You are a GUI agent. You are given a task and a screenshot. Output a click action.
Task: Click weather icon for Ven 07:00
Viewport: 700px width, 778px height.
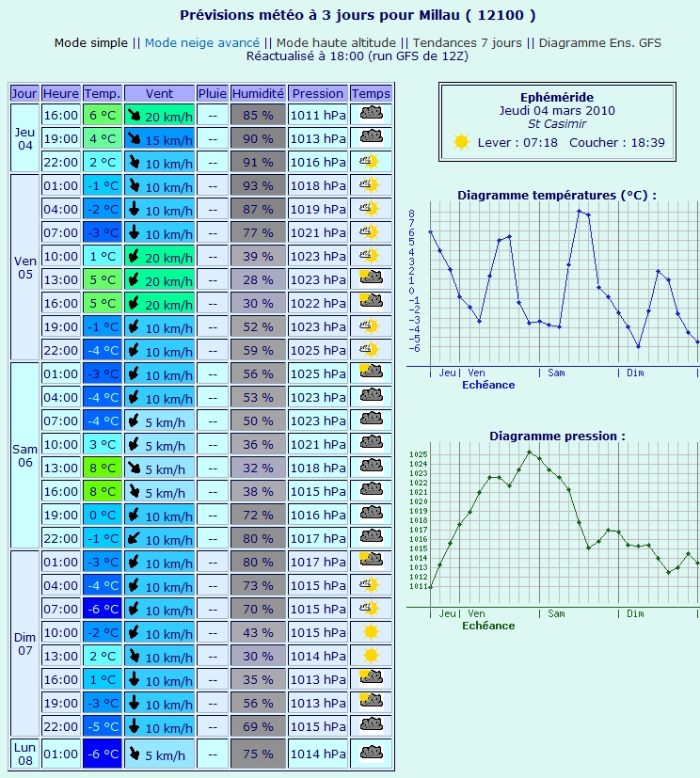pos(370,231)
